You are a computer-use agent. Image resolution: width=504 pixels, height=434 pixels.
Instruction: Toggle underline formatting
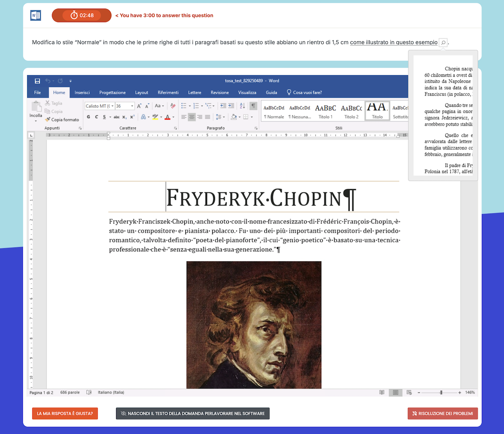click(x=104, y=117)
